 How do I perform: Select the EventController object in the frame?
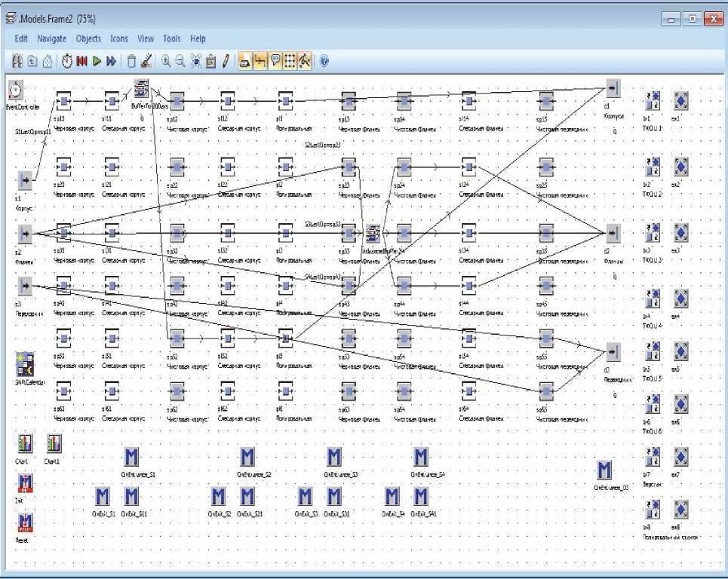pyautogui.click(x=17, y=90)
